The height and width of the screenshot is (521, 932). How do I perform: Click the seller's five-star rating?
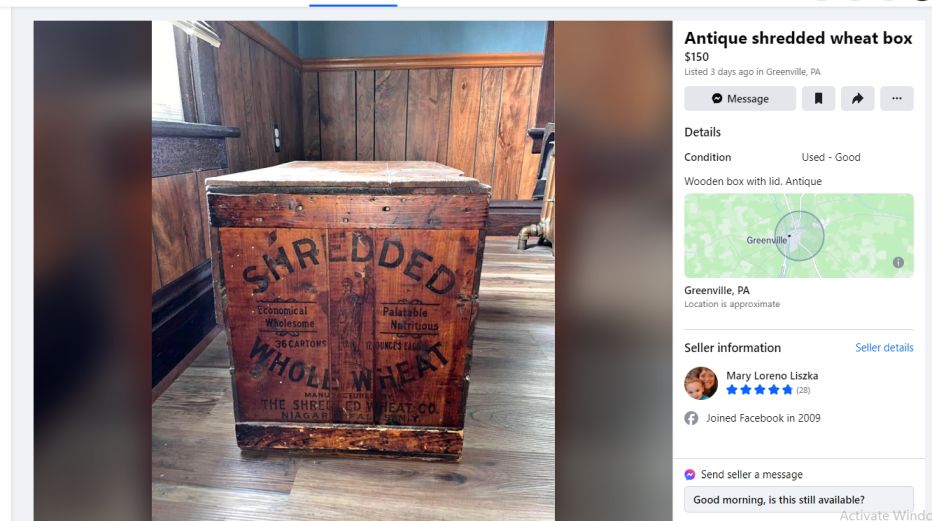(x=760, y=390)
